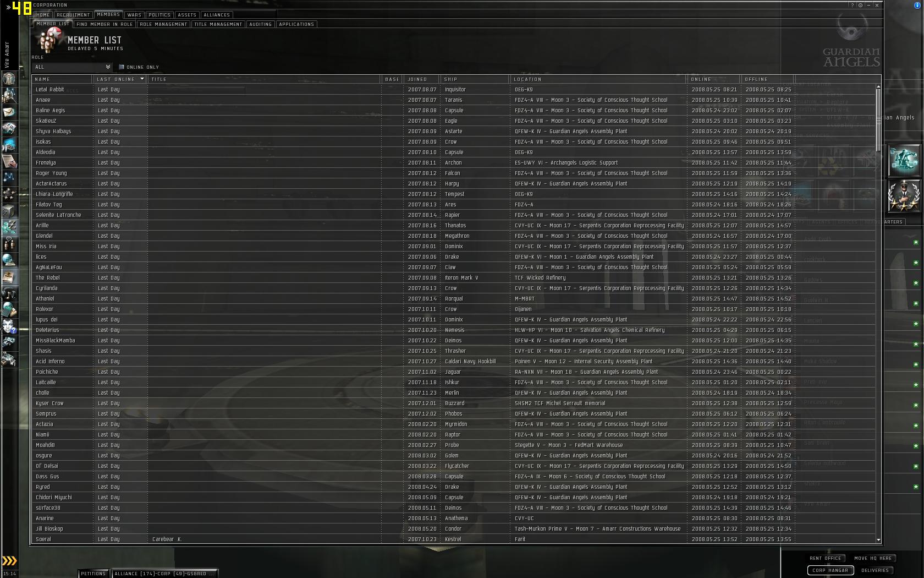The width and height of the screenshot is (924, 578).
Task: Open the teal robot station service icon
Action: 904,161
